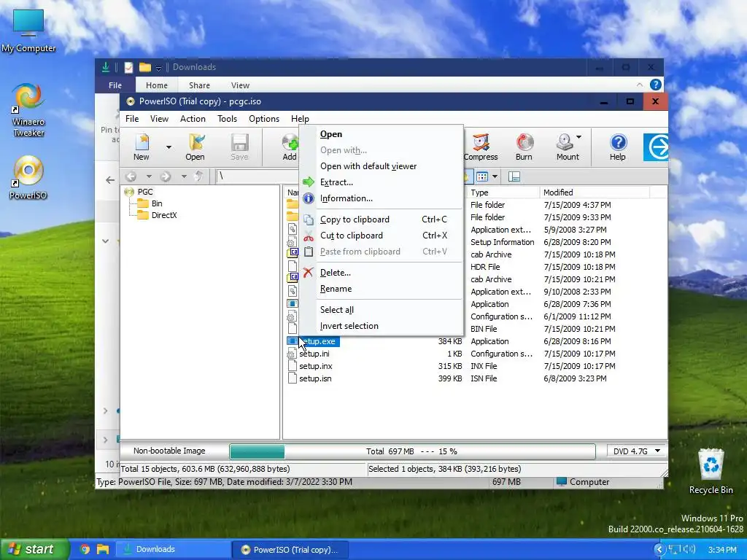Click the blue right-arrow icon in toolbar
Screen dimensions: 747x560
pos(657,147)
